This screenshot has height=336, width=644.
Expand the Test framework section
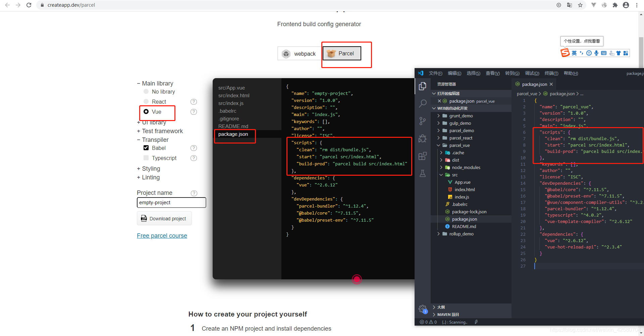point(160,131)
